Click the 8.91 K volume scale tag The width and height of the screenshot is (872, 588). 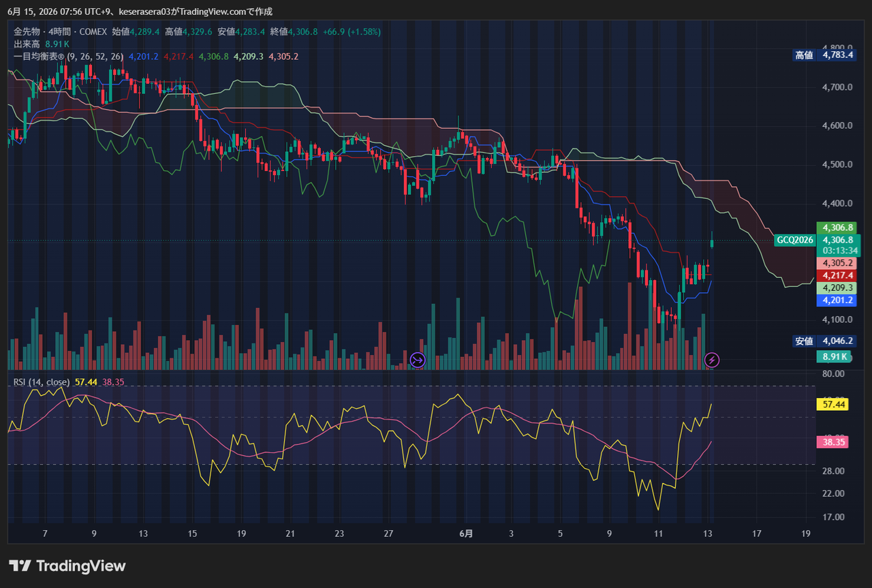click(x=835, y=356)
